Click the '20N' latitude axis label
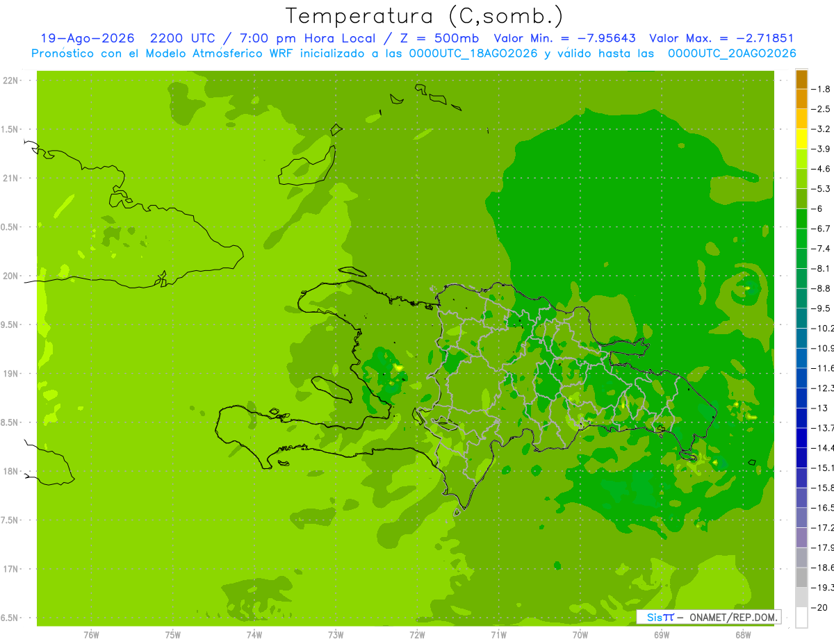Image resolution: width=834 pixels, height=644 pixels. (10, 276)
